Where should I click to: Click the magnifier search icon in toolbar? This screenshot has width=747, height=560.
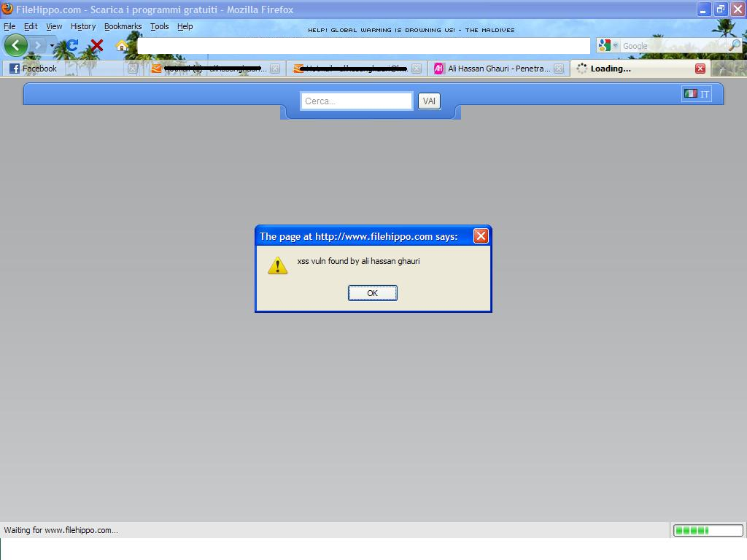coord(735,45)
